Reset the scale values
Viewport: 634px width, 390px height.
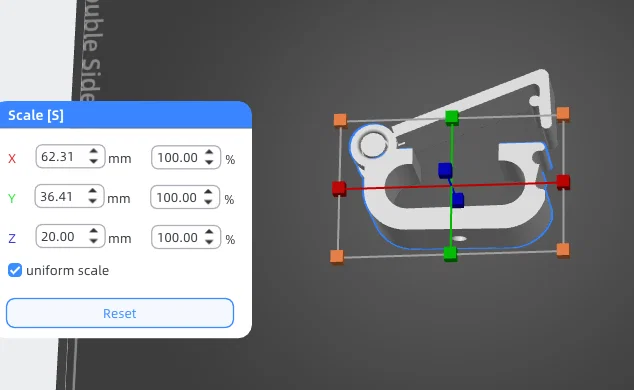point(120,313)
